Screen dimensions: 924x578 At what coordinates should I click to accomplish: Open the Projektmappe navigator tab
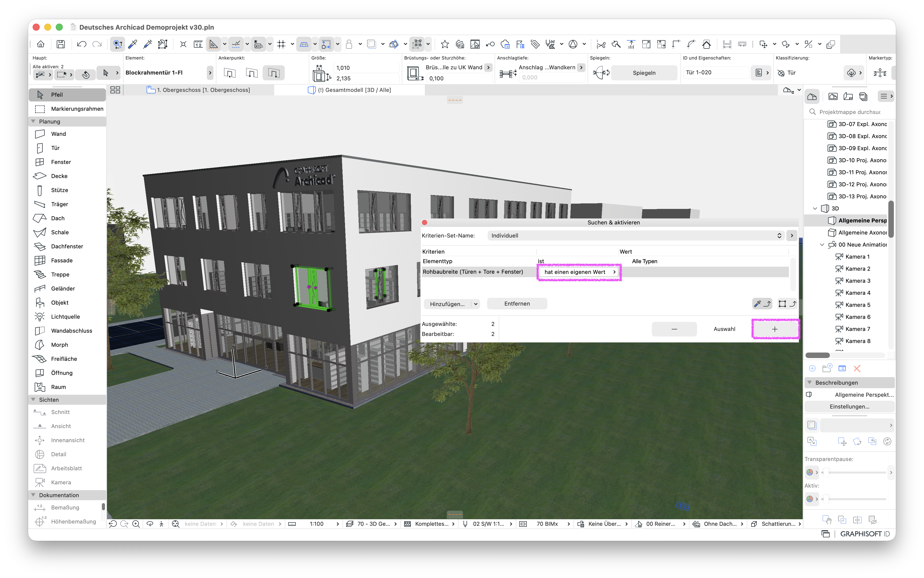click(812, 96)
